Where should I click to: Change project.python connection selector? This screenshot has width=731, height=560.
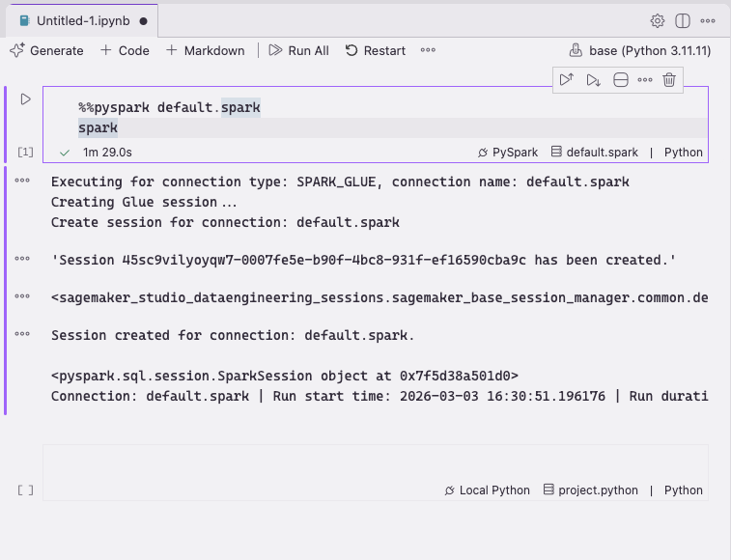[591, 490]
